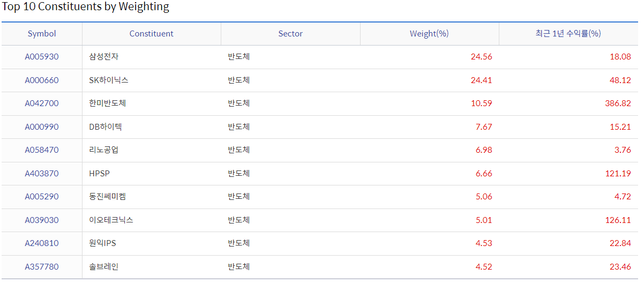Click the Top 10 Constituents by Weighting heading
644x283 pixels.
tap(85, 7)
